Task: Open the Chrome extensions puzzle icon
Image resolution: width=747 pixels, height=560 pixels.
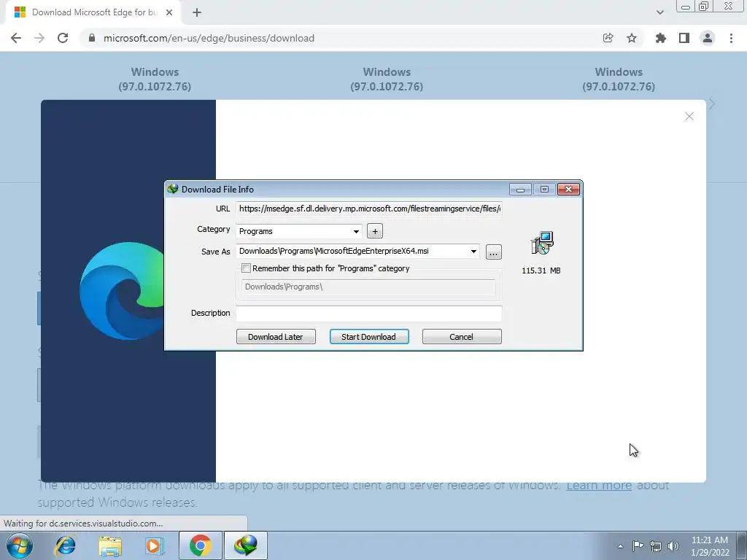Action: coord(660,38)
